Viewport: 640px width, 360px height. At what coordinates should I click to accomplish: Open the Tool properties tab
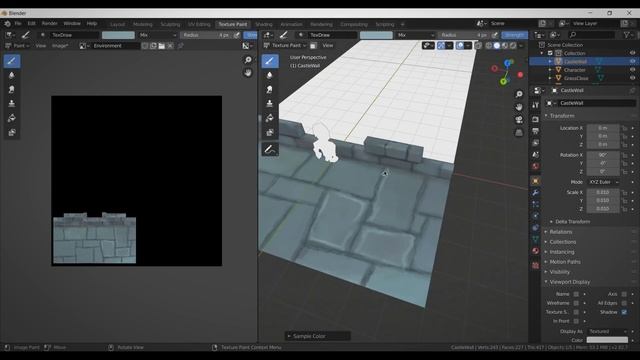pyautogui.click(x=536, y=105)
